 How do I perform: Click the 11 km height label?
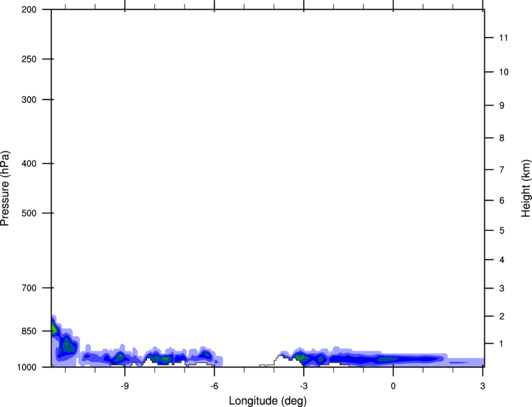pyautogui.click(x=504, y=38)
